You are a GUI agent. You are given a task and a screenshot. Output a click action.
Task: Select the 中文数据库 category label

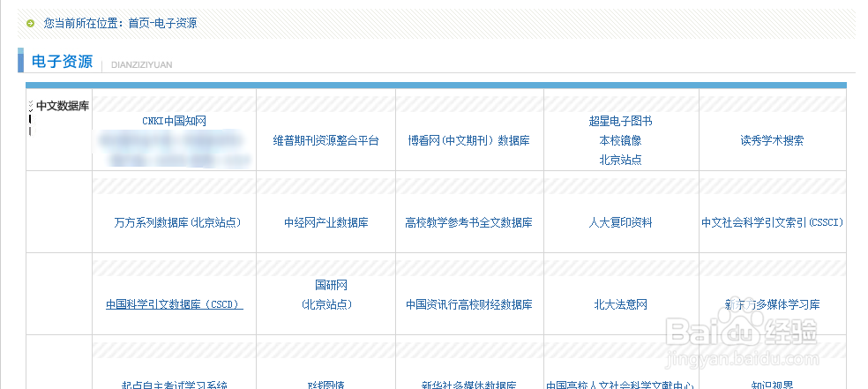coord(63,106)
